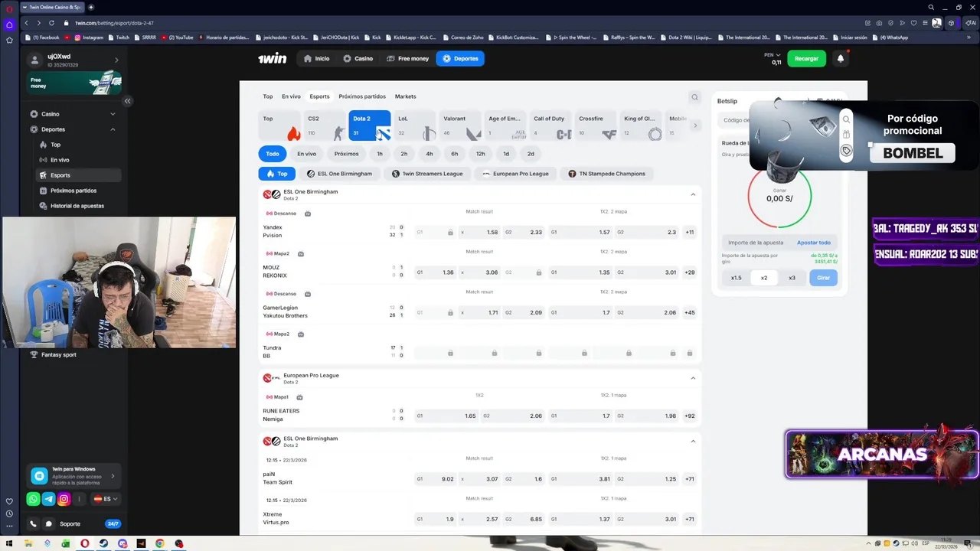Click the 1win logo
The height and width of the screenshot is (551, 980).
272,58
